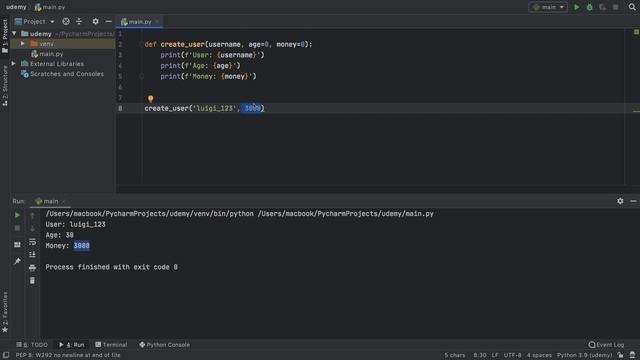Run with coverage from the top toolbar
The height and width of the screenshot is (360, 640).
pyautogui.click(x=602, y=7)
